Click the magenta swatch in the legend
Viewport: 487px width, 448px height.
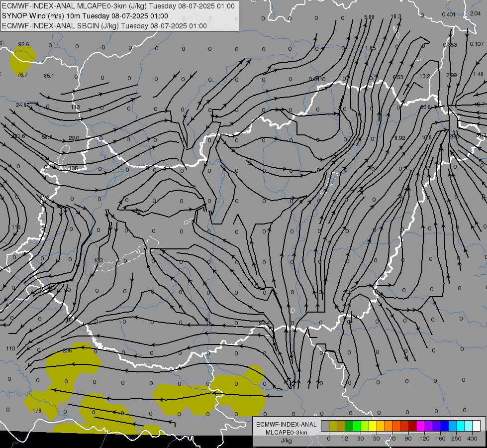click(x=420, y=426)
